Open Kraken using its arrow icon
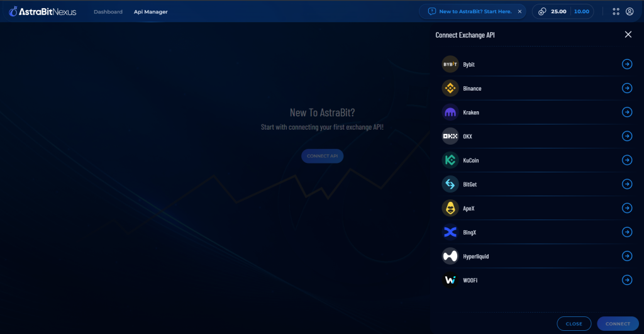The height and width of the screenshot is (334, 644). (627, 112)
